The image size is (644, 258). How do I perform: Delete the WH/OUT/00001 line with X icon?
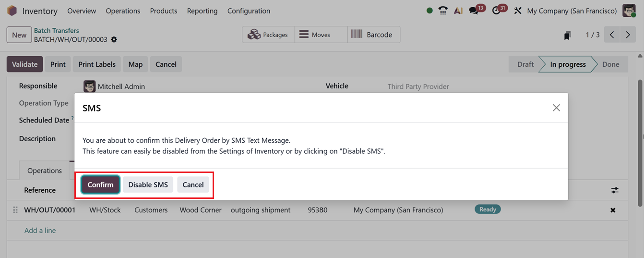613,210
